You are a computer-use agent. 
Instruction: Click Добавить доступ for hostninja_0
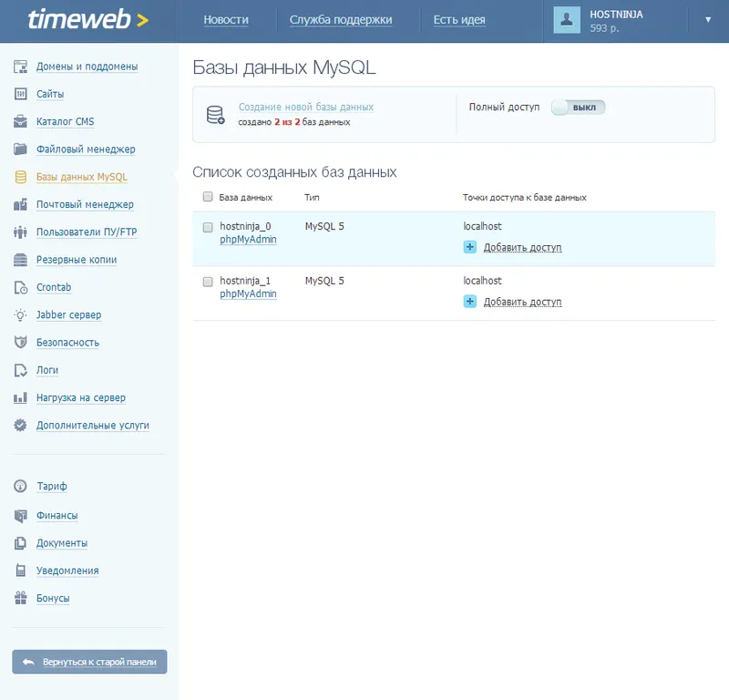[x=522, y=247]
